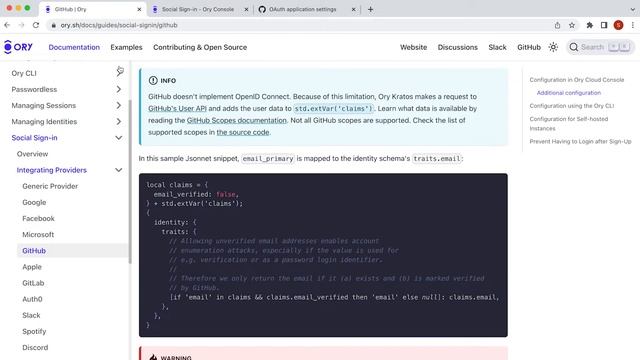This screenshot has width=640, height=360.
Task: Bookmark the page with the star icon
Action: point(572,25)
